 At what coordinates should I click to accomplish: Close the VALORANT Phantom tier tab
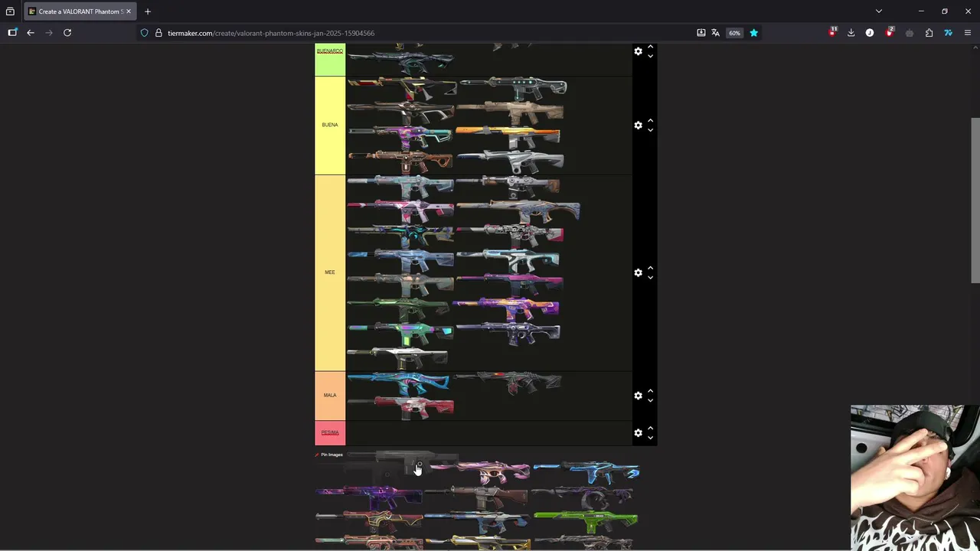(129, 11)
